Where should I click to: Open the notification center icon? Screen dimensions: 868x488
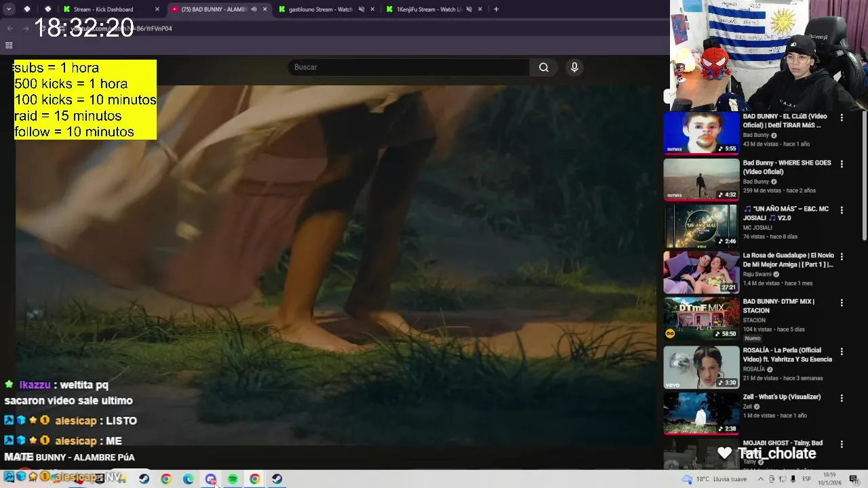tap(854, 479)
